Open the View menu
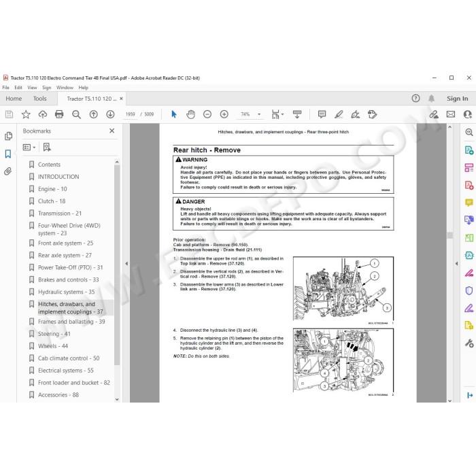This screenshot has width=476, height=476. (x=32, y=88)
